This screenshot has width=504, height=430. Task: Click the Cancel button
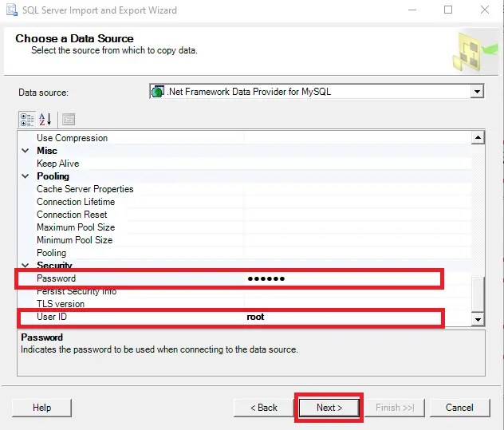click(x=459, y=408)
